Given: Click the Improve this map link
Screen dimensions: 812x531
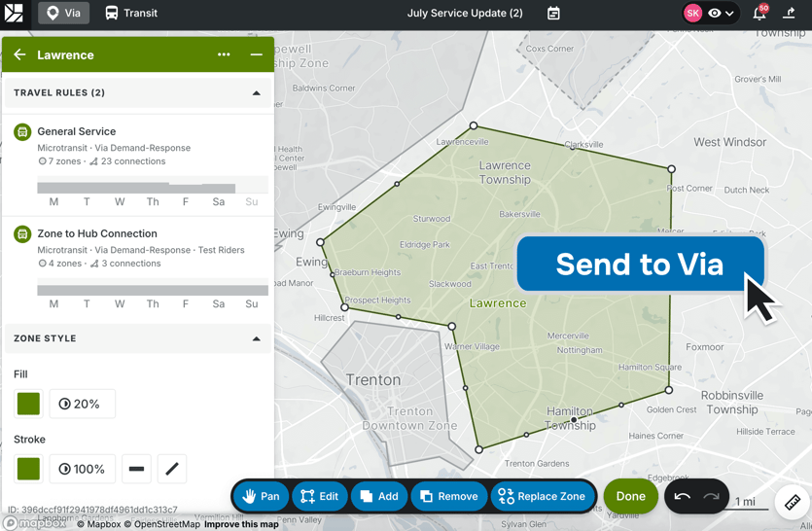Looking at the screenshot, I should point(241,524).
